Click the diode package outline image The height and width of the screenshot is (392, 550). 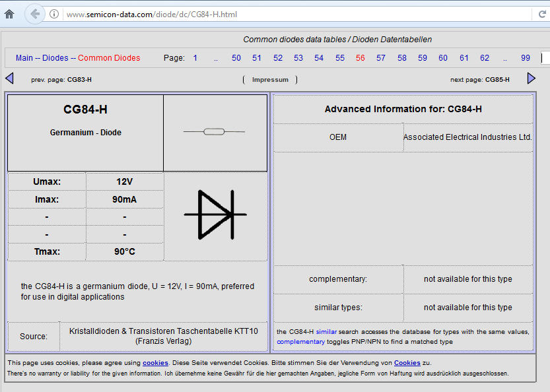(x=214, y=132)
